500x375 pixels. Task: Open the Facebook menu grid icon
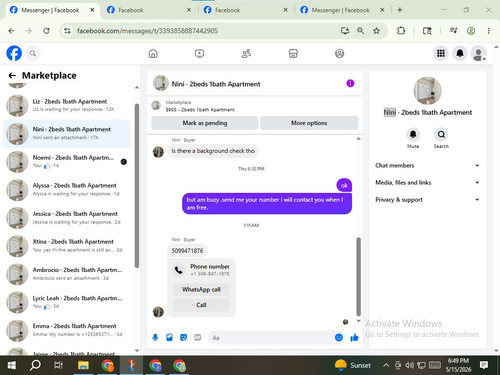point(441,53)
